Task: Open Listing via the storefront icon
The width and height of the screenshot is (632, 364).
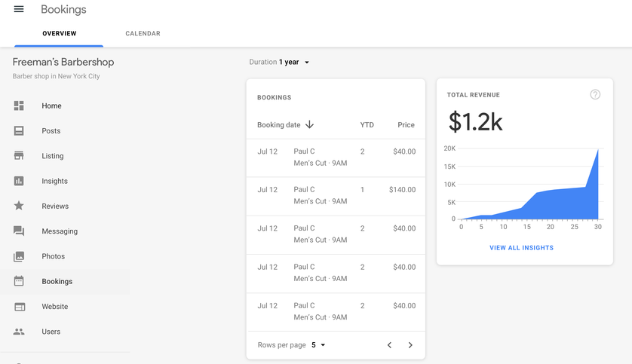Action: tap(19, 156)
